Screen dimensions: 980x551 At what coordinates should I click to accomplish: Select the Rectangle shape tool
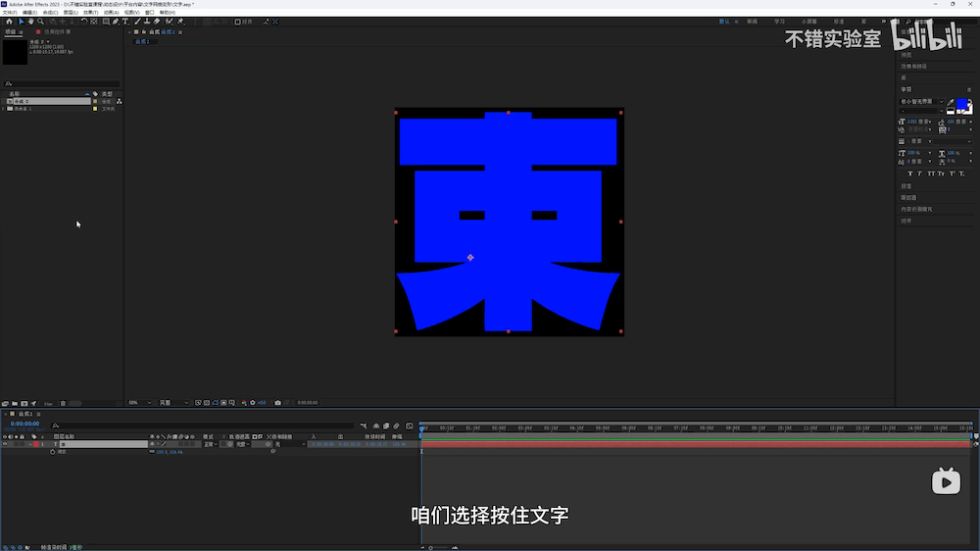[106, 22]
